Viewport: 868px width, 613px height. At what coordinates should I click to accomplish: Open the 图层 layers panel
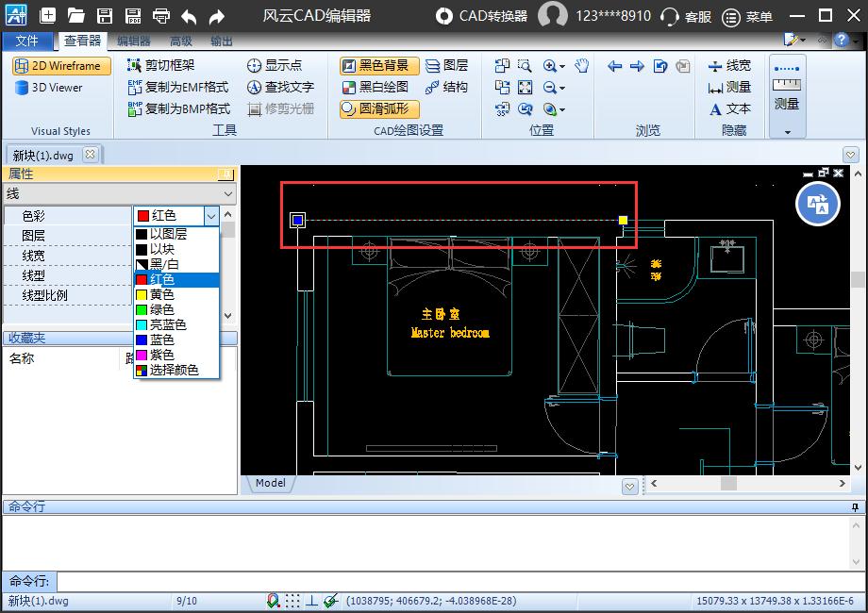coord(446,65)
